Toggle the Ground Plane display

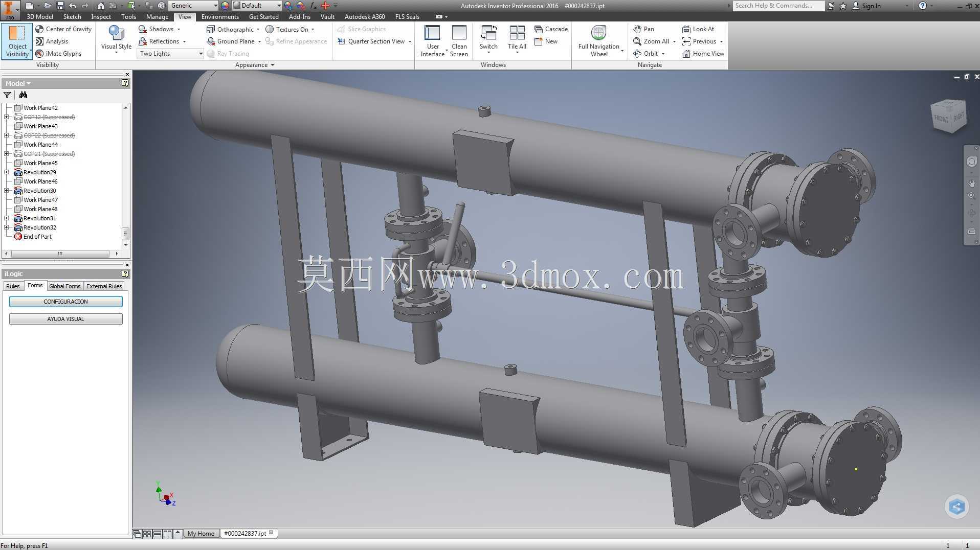231,41
